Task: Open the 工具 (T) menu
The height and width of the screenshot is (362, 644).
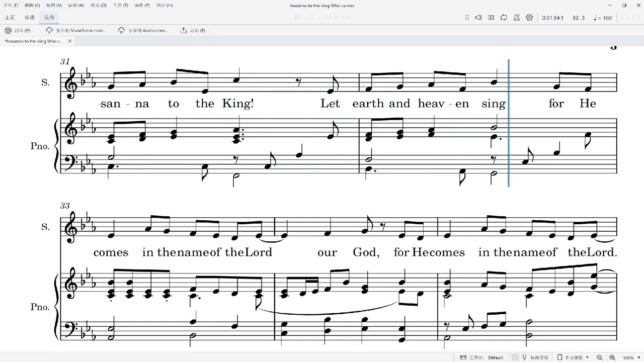Action: click(x=121, y=6)
